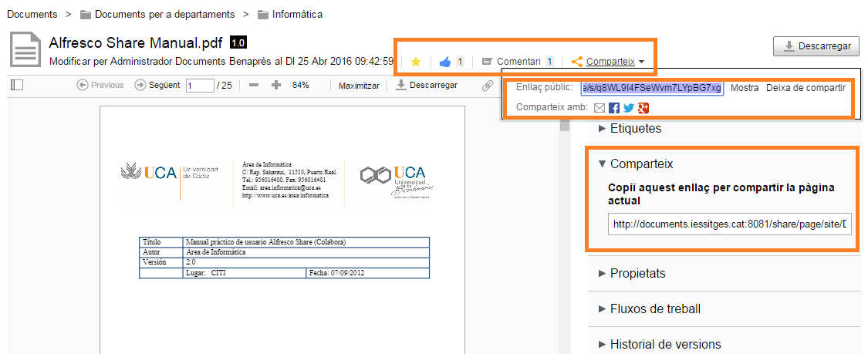
Task: Open the Comparteix dropdown menu
Action: [608, 62]
